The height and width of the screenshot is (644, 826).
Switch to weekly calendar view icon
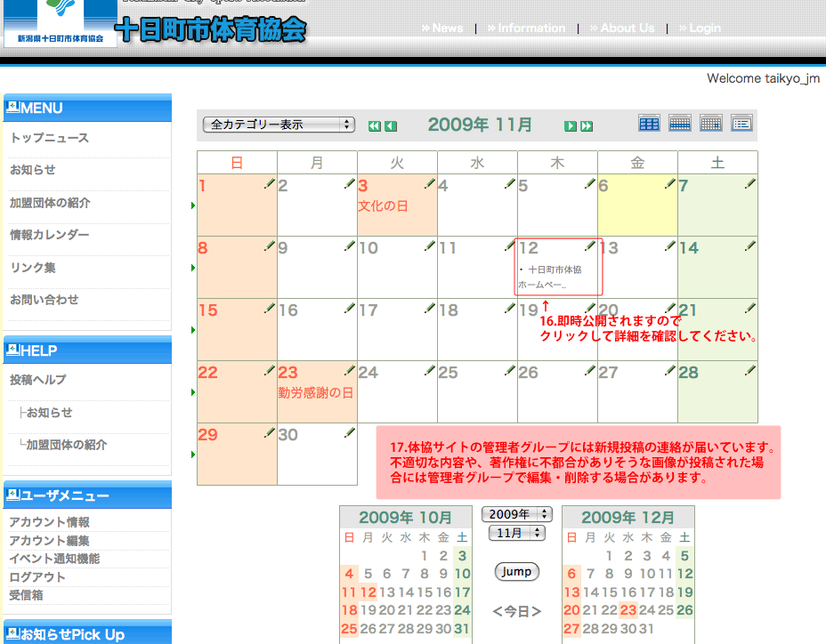pos(680,124)
